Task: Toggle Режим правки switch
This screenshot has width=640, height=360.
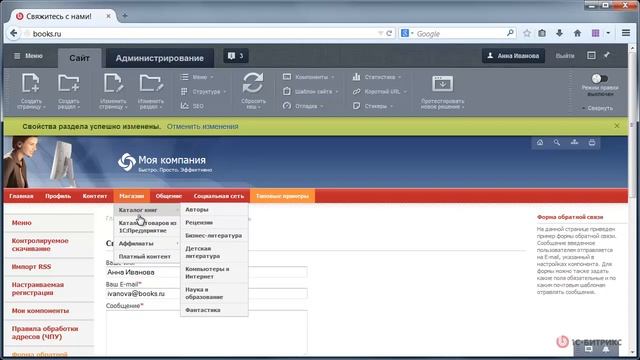Action: [600, 78]
